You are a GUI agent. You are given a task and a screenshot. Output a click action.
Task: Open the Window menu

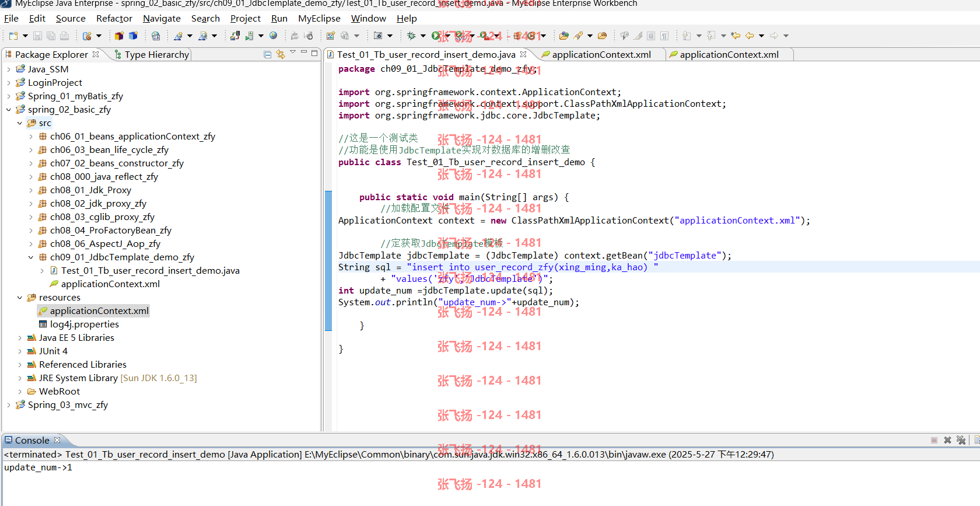click(x=368, y=18)
